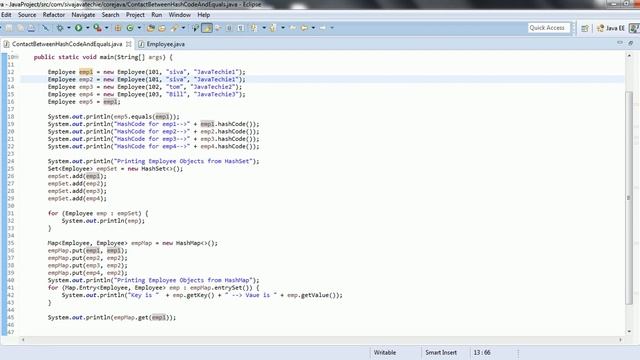Image resolution: width=640 pixels, height=360 pixels.
Task: Click the Writable status bar entry
Action: pyautogui.click(x=385, y=352)
